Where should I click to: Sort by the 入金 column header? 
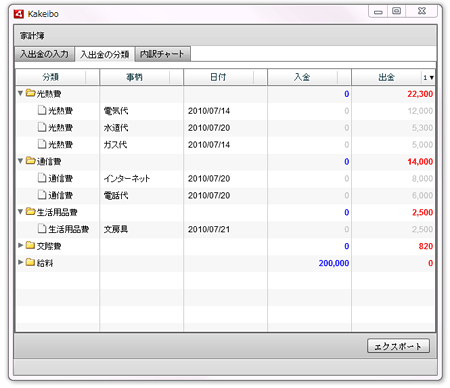[x=302, y=77]
